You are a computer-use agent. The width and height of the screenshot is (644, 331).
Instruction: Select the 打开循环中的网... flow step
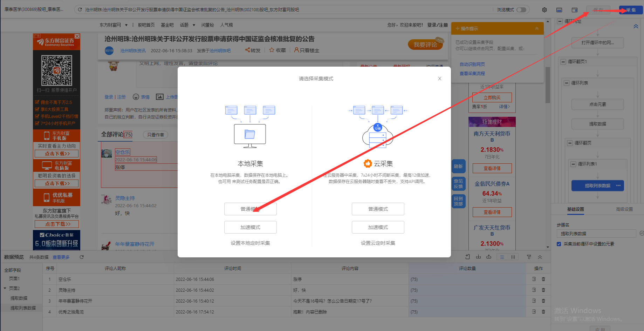(598, 43)
